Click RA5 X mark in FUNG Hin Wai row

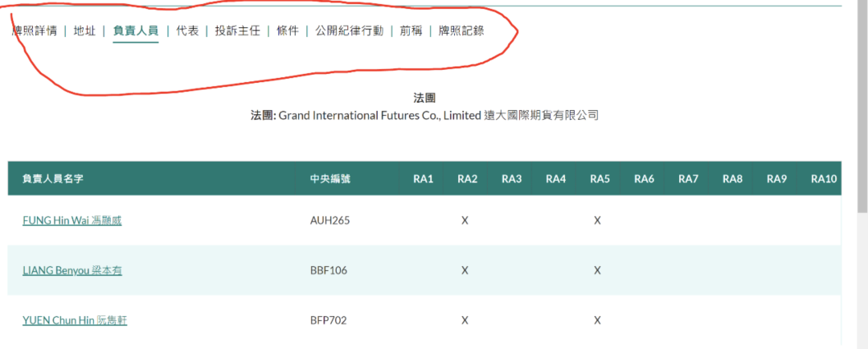click(x=597, y=220)
